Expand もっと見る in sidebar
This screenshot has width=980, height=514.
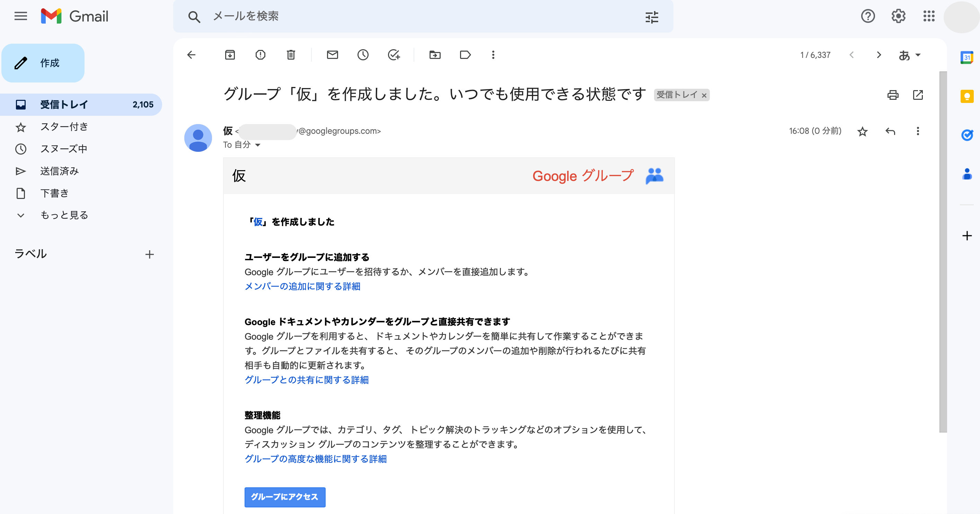tap(64, 215)
